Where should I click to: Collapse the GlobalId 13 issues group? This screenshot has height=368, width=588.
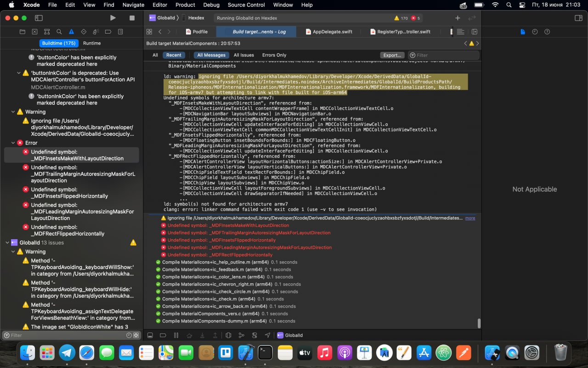7,242
